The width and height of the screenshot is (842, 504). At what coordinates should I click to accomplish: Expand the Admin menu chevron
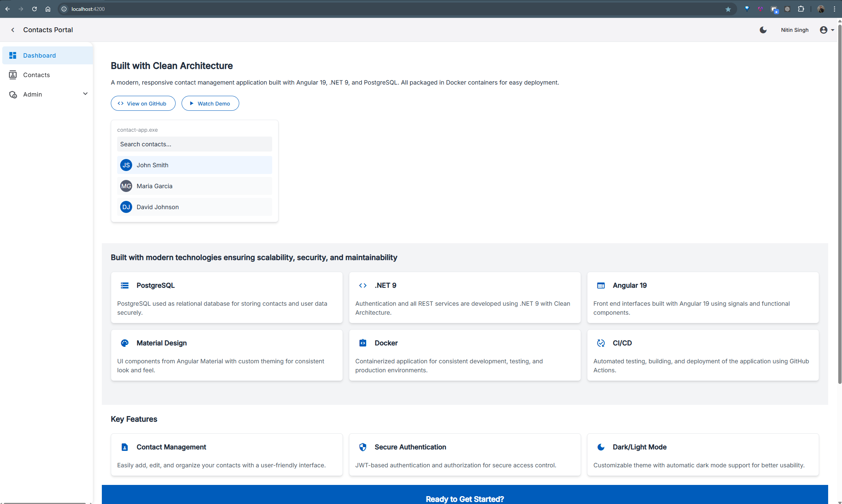[85, 94]
